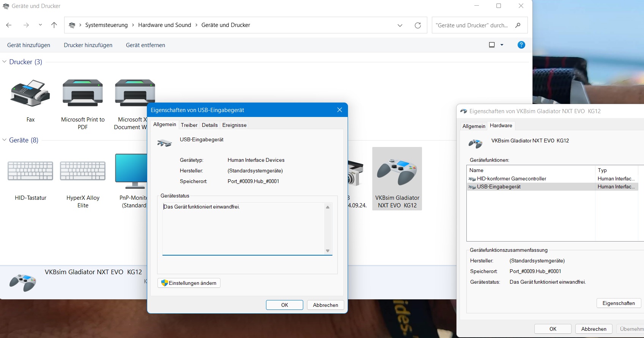The height and width of the screenshot is (338, 644).
Task: Confirm USB-Eingabegerät dialog with OK
Action: coord(285,305)
